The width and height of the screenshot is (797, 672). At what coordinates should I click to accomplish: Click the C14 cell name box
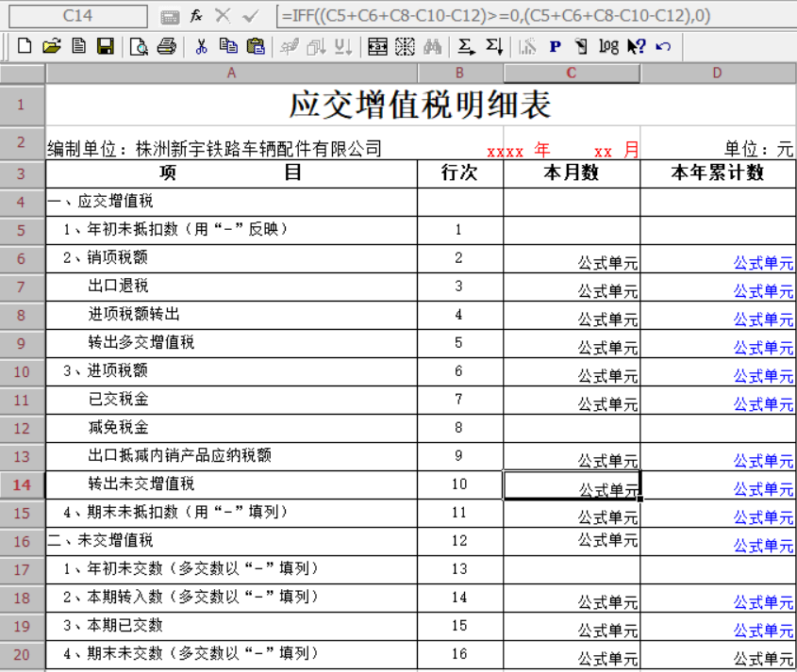tap(78, 16)
